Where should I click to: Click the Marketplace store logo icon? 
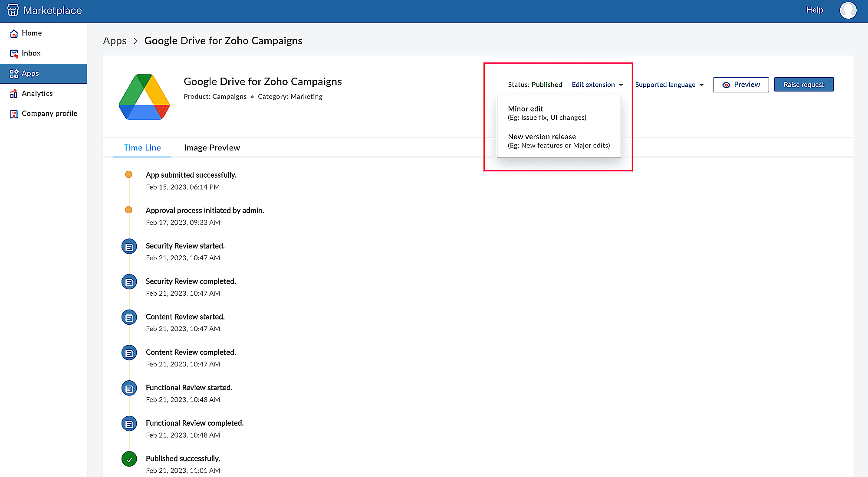(13, 10)
